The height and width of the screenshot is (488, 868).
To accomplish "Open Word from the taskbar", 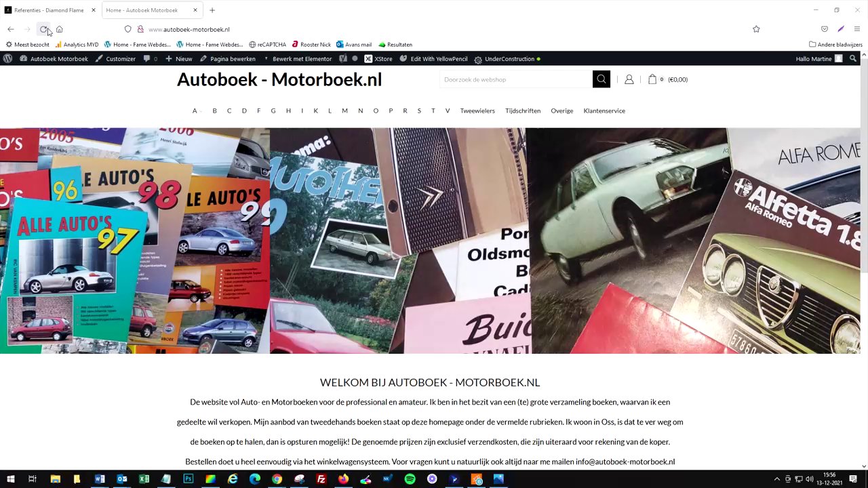I will click(x=100, y=479).
